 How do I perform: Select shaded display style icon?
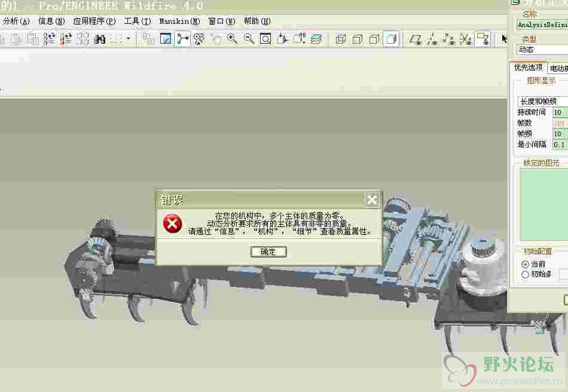[x=391, y=39]
